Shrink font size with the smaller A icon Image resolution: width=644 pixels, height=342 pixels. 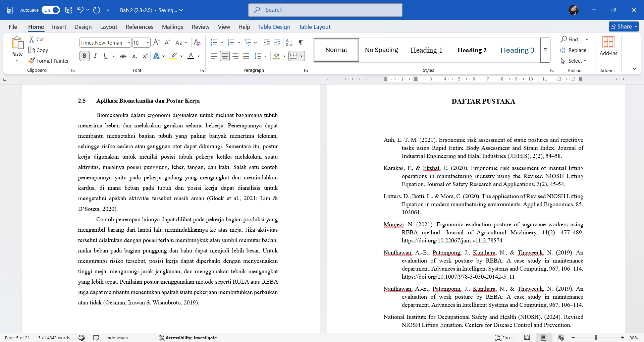(167, 43)
